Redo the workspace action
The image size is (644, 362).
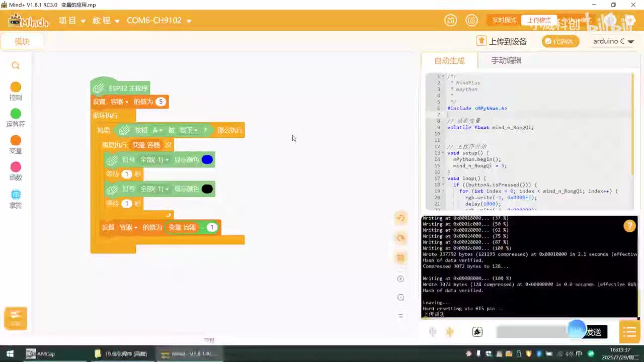(400, 238)
